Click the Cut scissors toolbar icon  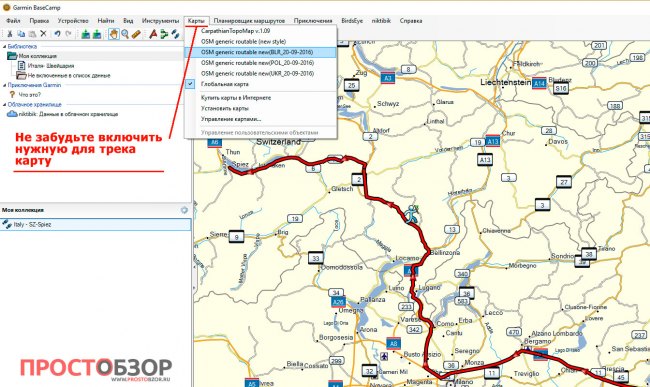pos(10,34)
